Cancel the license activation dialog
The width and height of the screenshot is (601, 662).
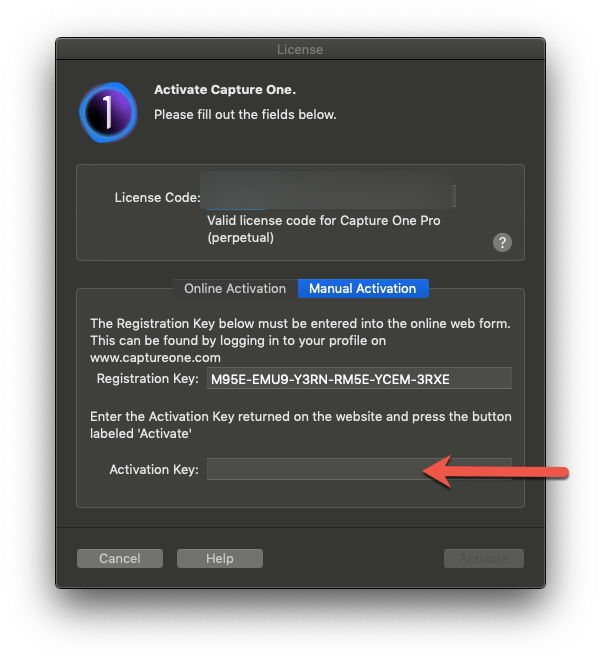120,558
